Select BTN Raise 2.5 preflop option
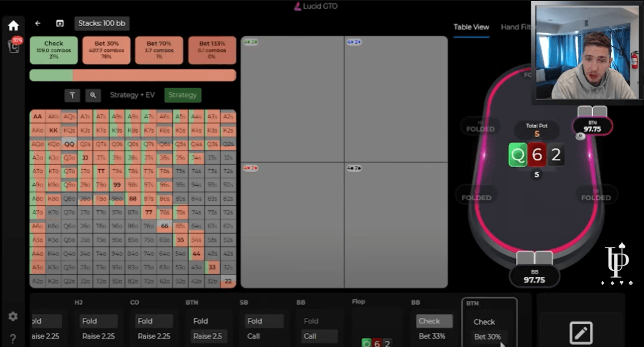The width and height of the screenshot is (644, 347). (x=208, y=336)
